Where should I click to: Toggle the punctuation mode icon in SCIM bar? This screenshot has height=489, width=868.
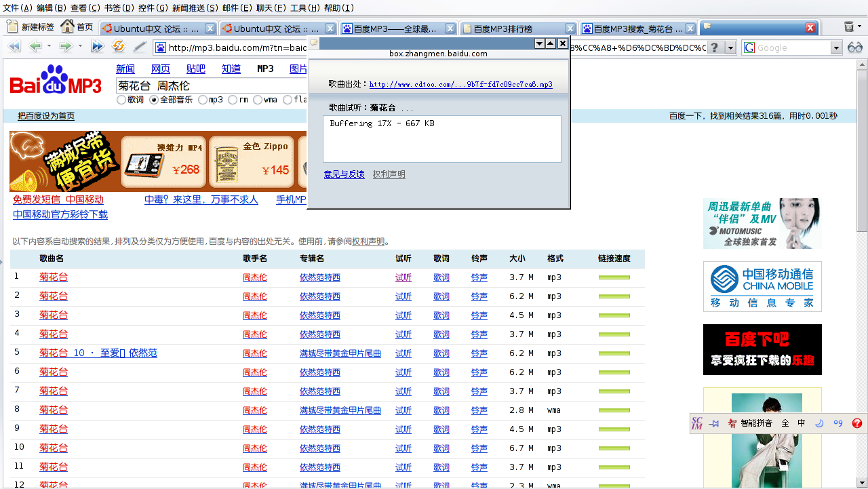point(838,423)
